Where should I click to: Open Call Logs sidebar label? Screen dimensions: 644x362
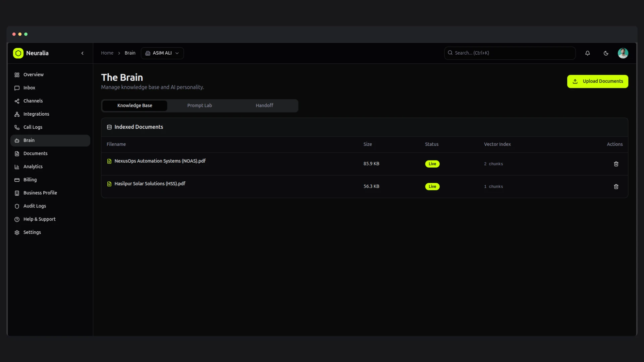coord(33,127)
